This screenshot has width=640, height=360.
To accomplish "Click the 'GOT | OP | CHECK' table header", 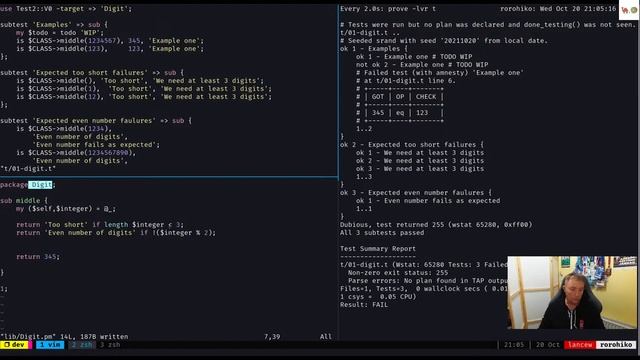I will [x=400, y=97].
